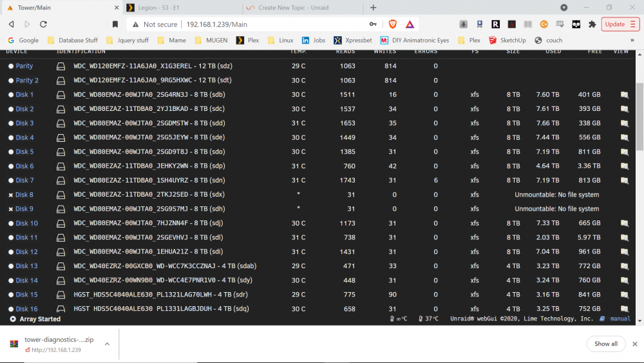
Task: Close the downloads bar
Action: click(x=634, y=344)
